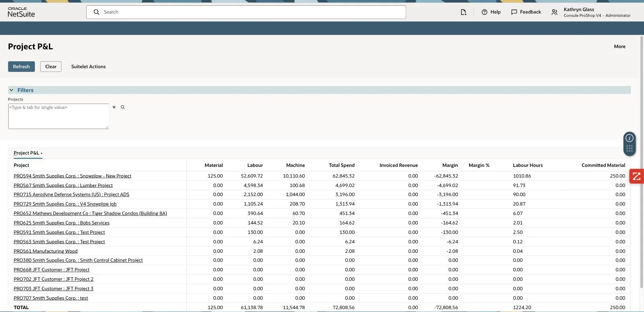Click the Material column header
Viewport: 644px width, 312px height.
point(214,165)
